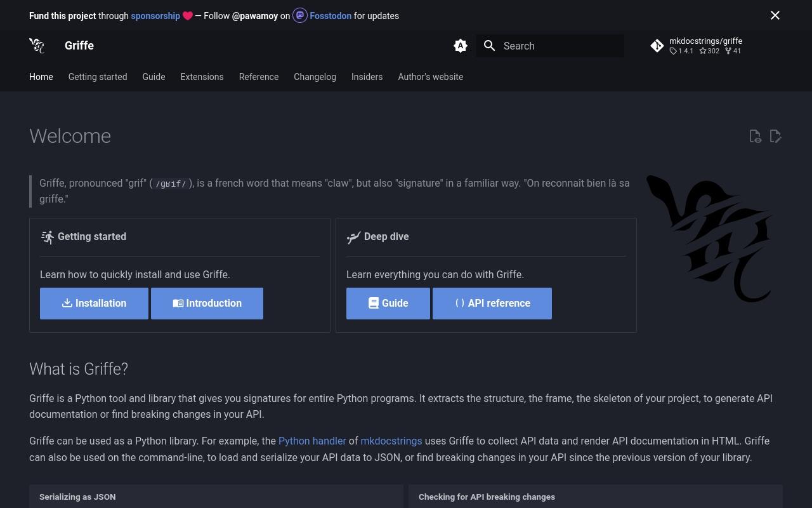
Task: Click the search magnifier icon
Action: pyautogui.click(x=489, y=46)
